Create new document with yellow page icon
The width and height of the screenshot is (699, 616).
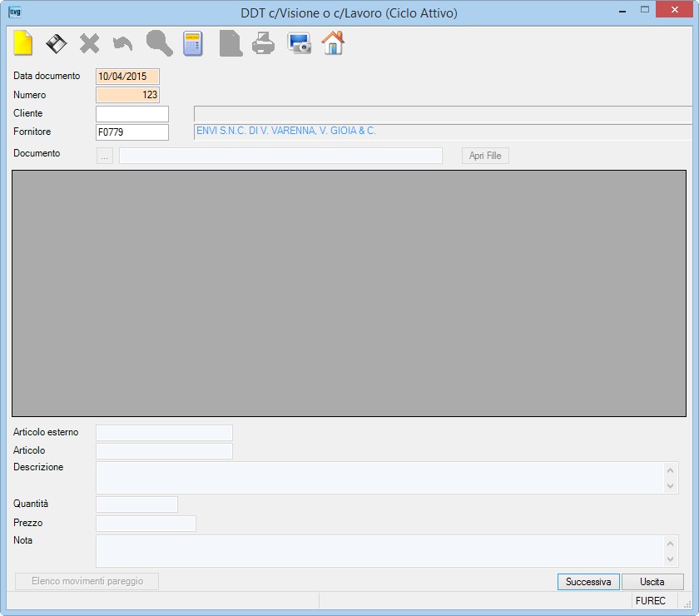(22, 43)
